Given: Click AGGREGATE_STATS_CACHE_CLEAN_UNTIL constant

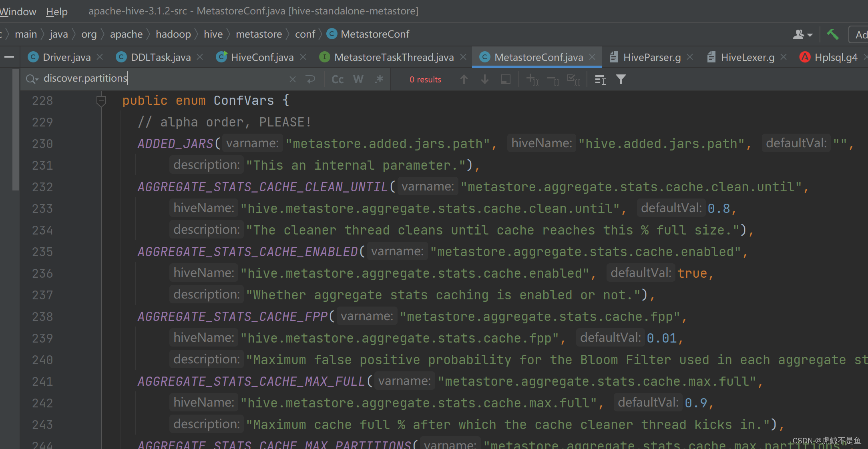Looking at the screenshot, I should tap(263, 187).
